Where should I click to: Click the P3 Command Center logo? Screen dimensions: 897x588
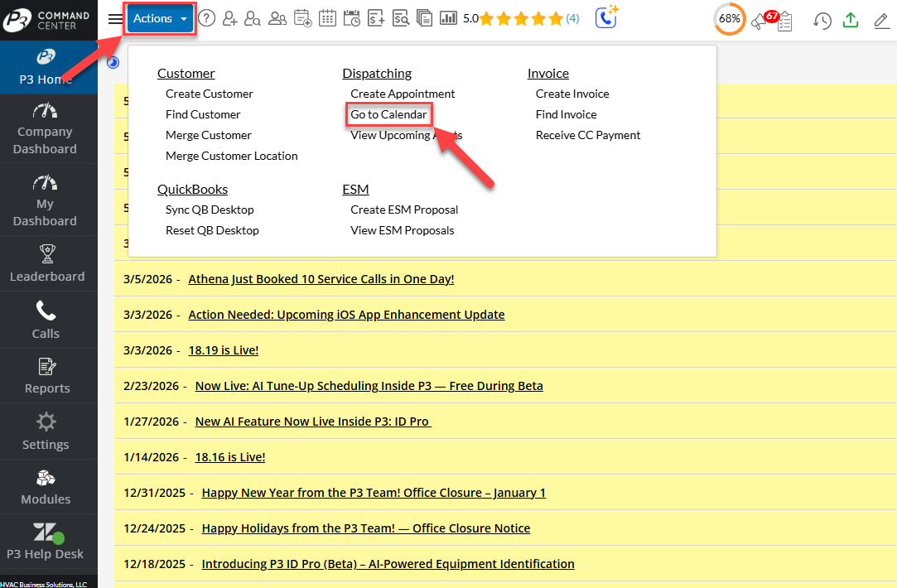[47, 20]
